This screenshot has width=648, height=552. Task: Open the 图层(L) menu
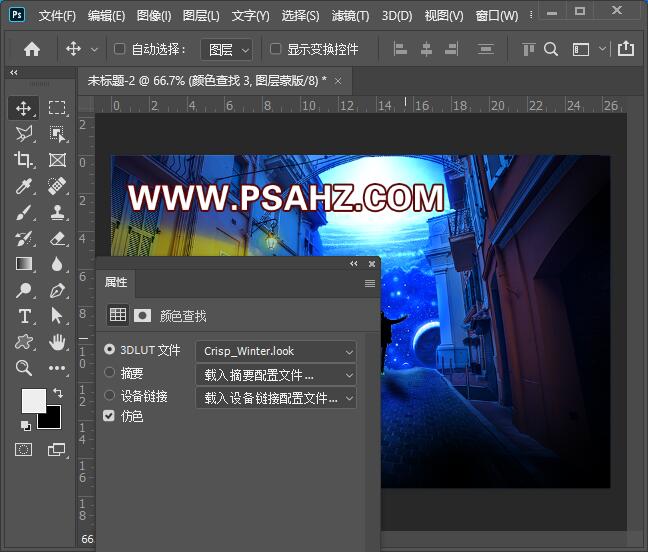(x=201, y=16)
